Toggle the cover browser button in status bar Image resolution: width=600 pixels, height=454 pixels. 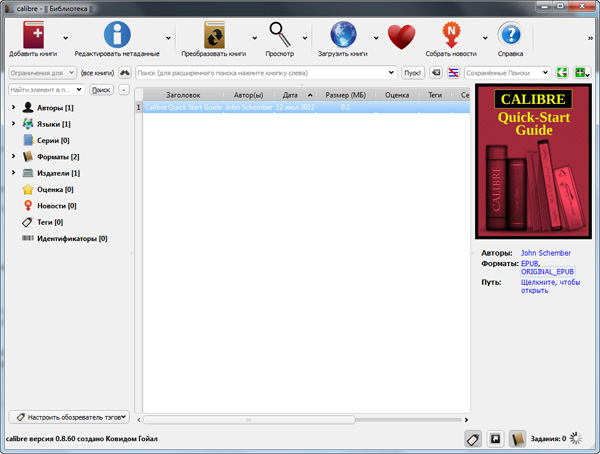[495, 438]
